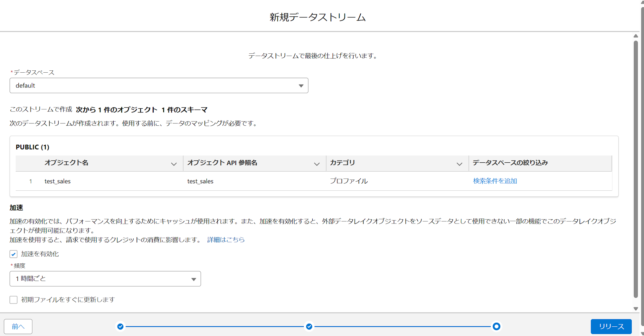Open カテゴリ column menu chevron

pos(459,164)
